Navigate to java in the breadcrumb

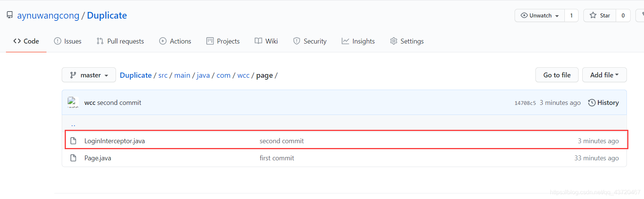(203, 76)
